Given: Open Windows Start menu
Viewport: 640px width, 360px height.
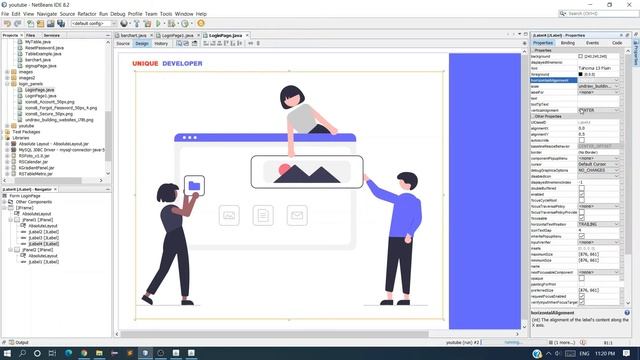Looking at the screenshot, I should point(7,353).
